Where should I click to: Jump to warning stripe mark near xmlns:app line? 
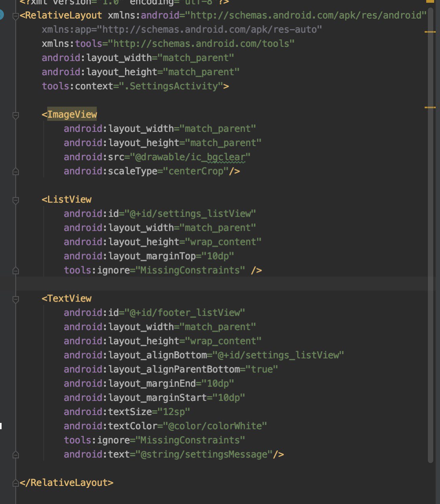430,31
